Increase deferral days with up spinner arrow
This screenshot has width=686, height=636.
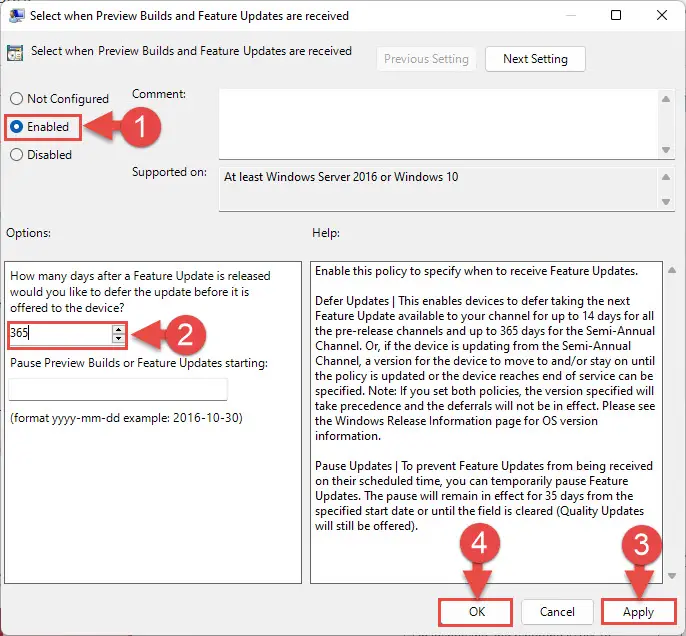click(118, 329)
